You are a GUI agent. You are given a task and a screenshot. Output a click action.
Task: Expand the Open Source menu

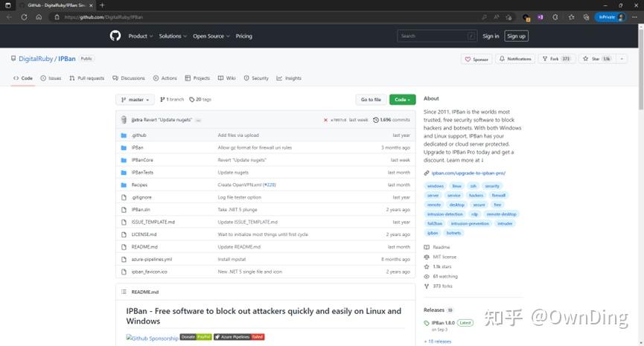pos(211,36)
